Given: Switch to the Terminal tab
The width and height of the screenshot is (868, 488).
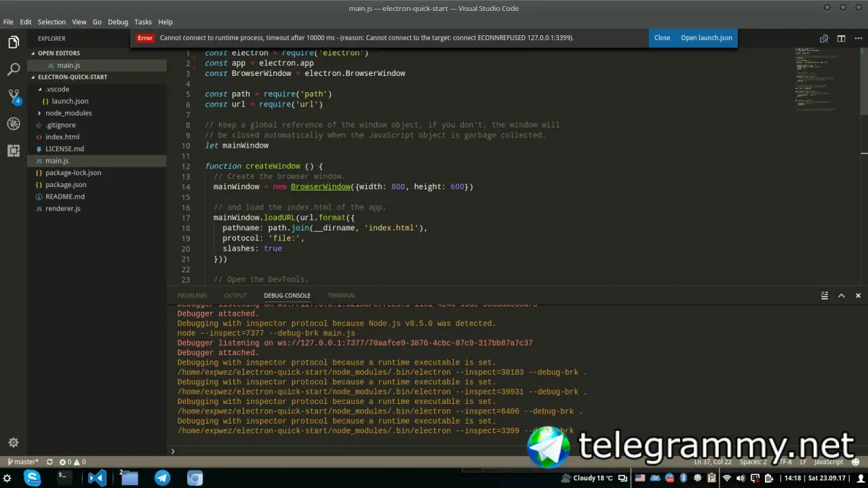Looking at the screenshot, I should (x=342, y=296).
